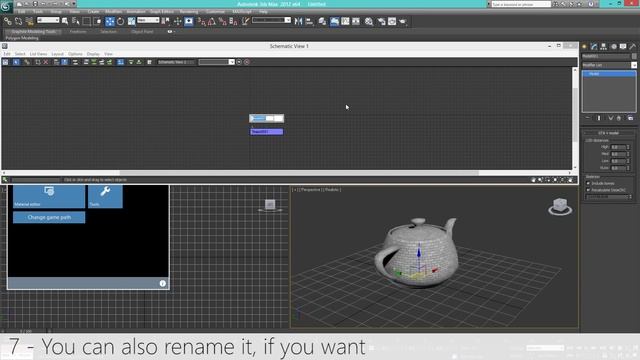640x360 pixels.
Task: Toggle the Include bones checkbox
Action: point(588,183)
